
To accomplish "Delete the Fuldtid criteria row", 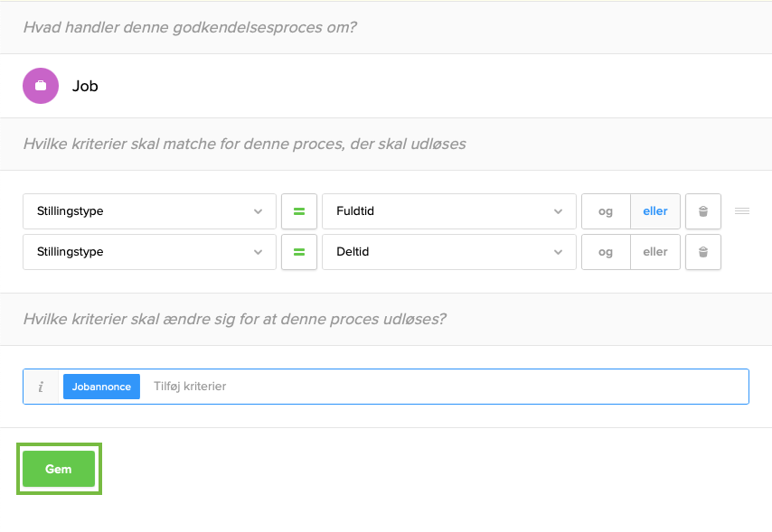I will 702,211.
